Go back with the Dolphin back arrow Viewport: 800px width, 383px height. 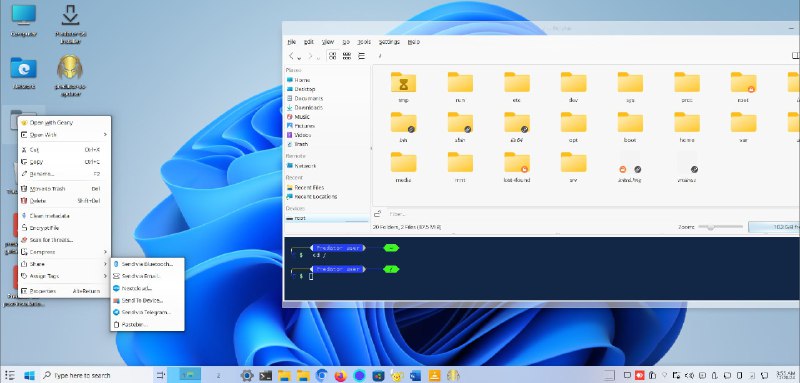click(291, 56)
